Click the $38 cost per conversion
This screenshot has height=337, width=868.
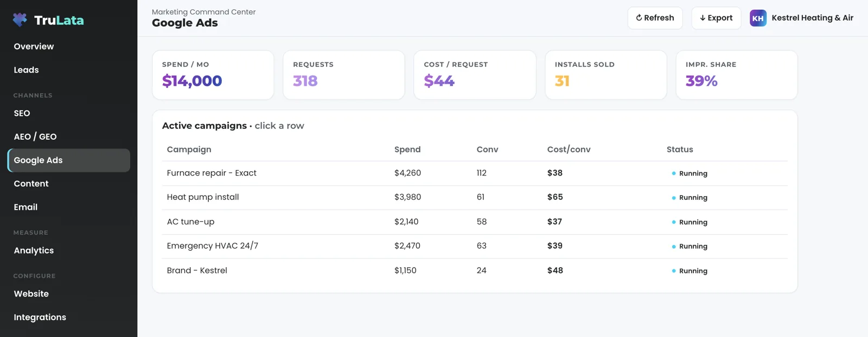click(x=555, y=173)
